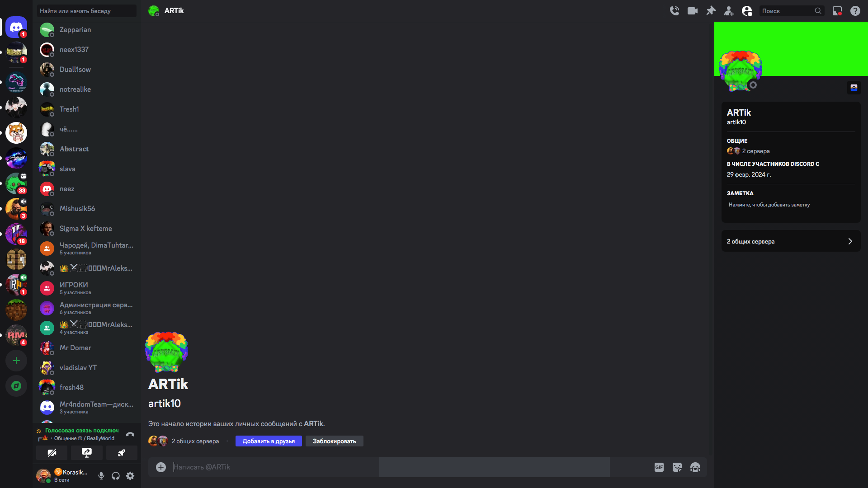Mute the microphone
The height and width of the screenshot is (488, 868).
[101, 476]
